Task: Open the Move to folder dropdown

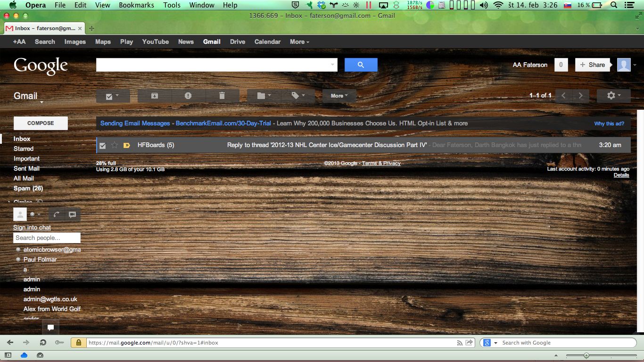Action: click(264, 96)
